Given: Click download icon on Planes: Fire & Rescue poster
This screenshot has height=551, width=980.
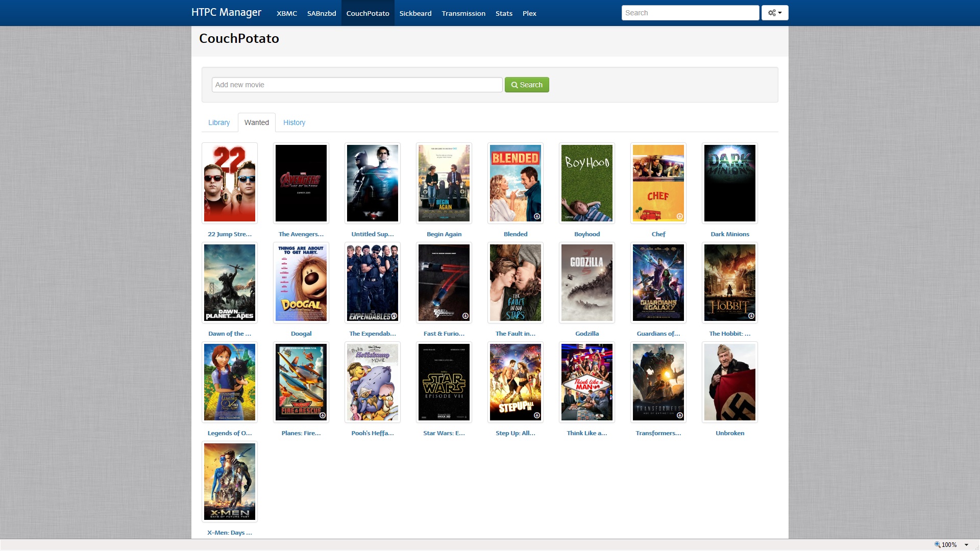Looking at the screenshot, I should click(x=323, y=415).
